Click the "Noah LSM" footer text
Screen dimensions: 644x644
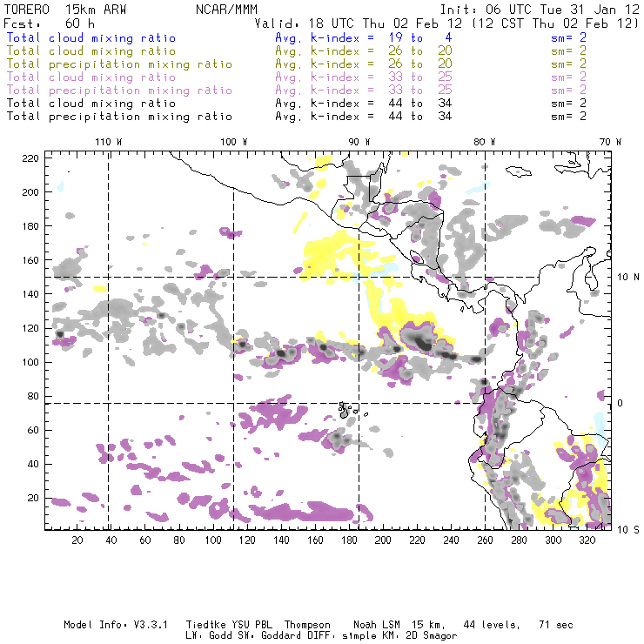[377, 625]
